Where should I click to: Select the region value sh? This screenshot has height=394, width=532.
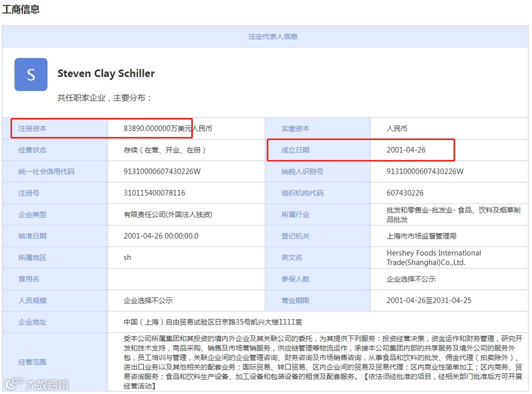tap(127, 257)
